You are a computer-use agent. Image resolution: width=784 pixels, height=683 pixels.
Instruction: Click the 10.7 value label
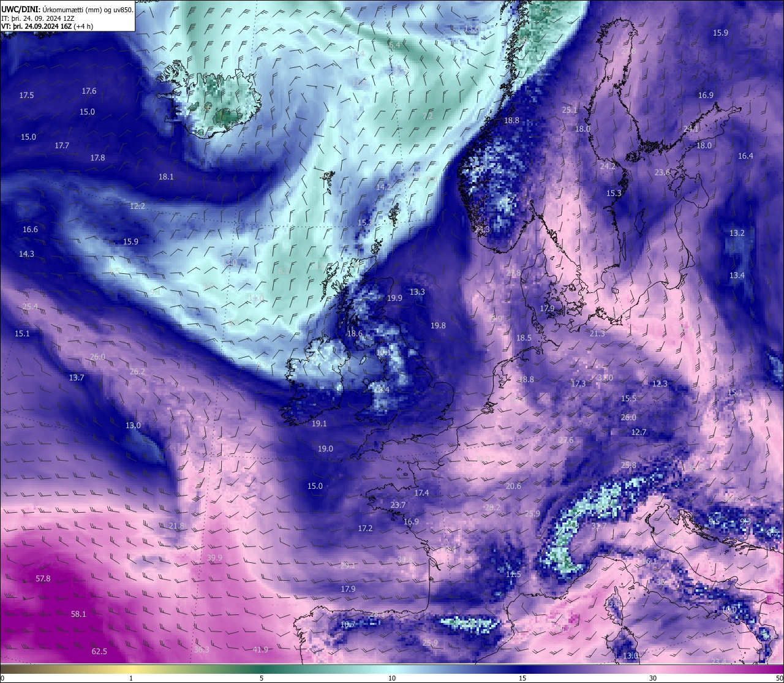pos(348,625)
